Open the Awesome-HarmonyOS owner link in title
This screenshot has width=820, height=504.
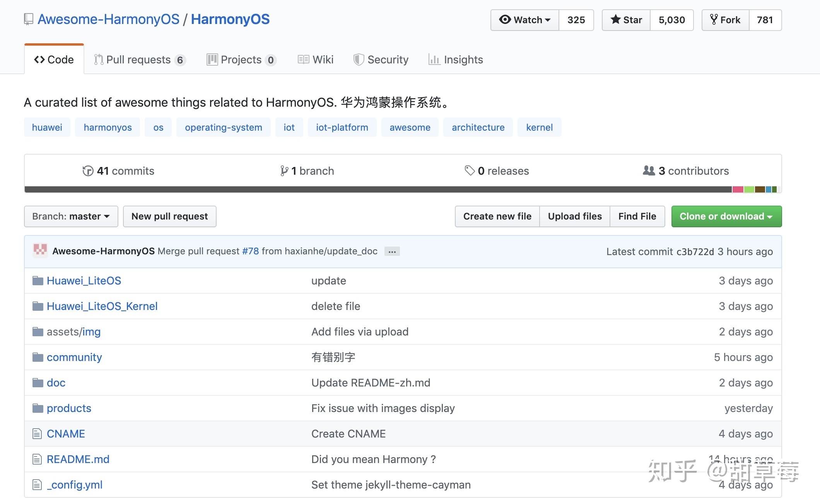click(x=109, y=19)
